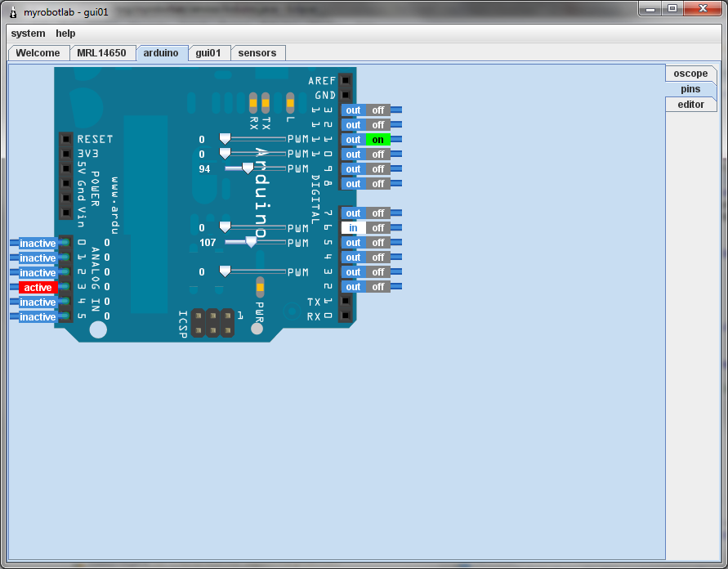Switch digital pin 6 from in mode
This screenshot has height=569, width=728.
353,227
